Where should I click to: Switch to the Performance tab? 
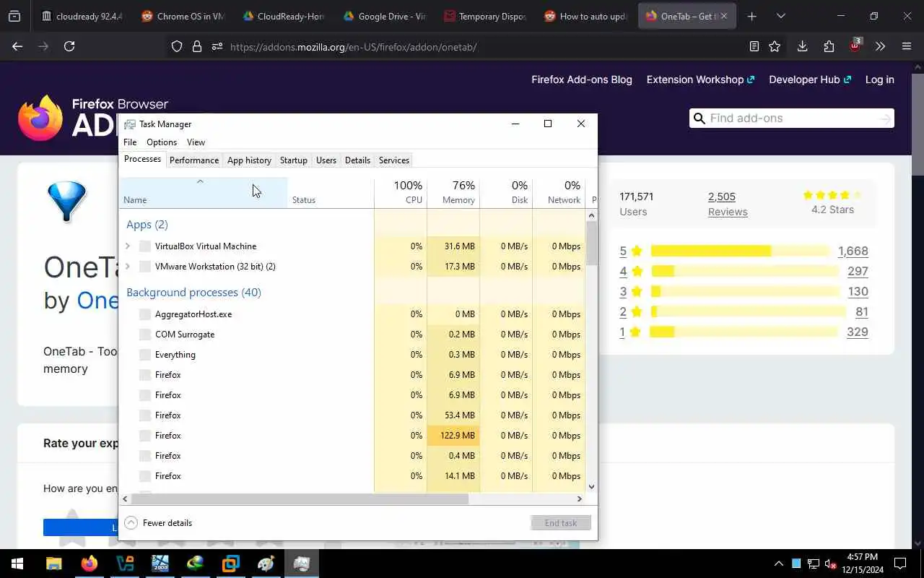click(194, 160)
